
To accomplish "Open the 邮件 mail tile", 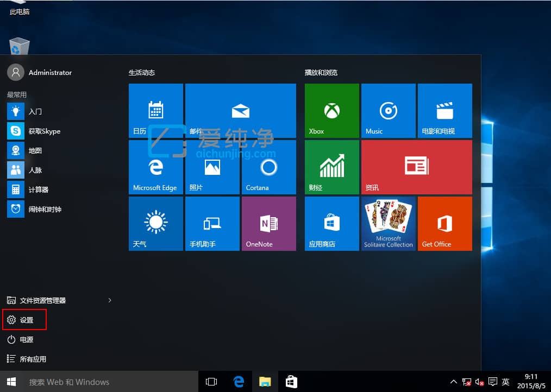I will (241, 110).
